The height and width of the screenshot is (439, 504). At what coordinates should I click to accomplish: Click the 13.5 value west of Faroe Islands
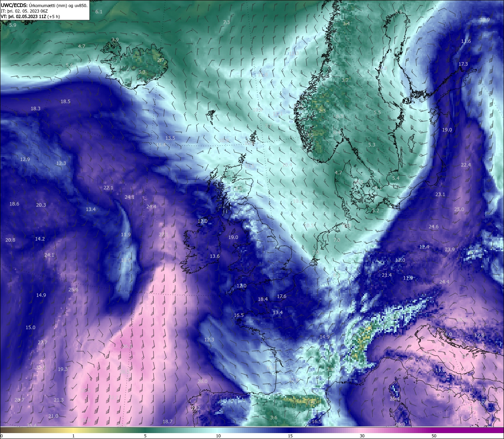coord(170,138)
